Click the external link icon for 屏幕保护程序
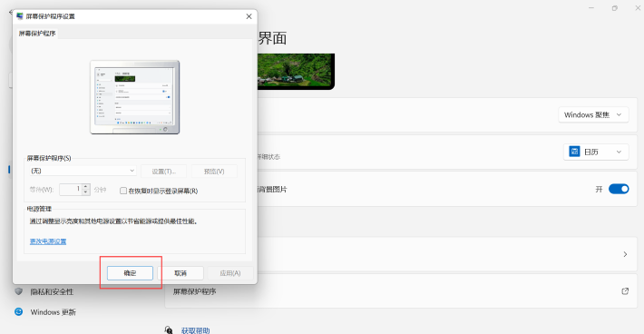The image size is (644, 334). coord(625,291)
